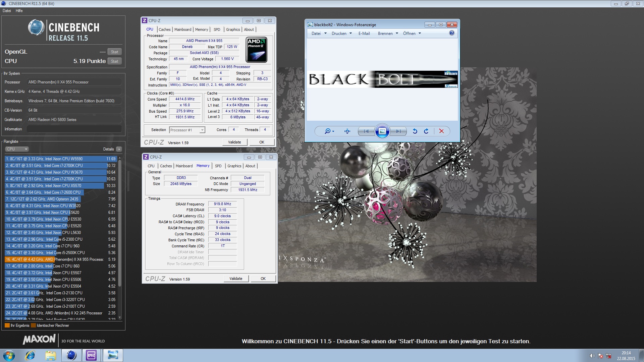644x362 pixels.
Task: Click the Z icon of the lower CPU-Z window
Action: [x=146, y=157]
